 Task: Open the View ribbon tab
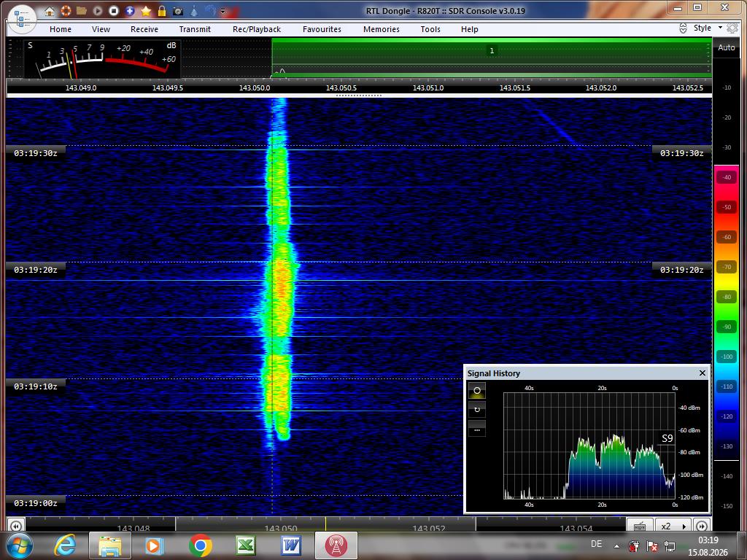(101, 29)
